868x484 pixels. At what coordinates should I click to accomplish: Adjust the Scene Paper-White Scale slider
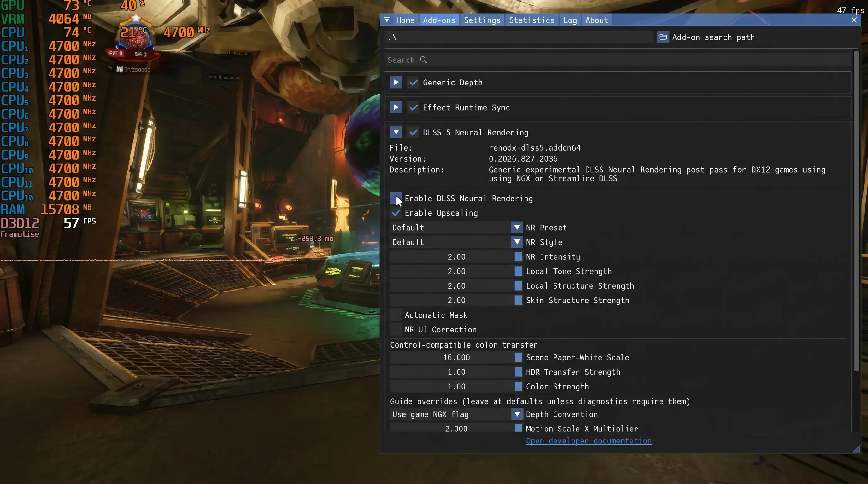pyautogui.click(x=456, y=357)
